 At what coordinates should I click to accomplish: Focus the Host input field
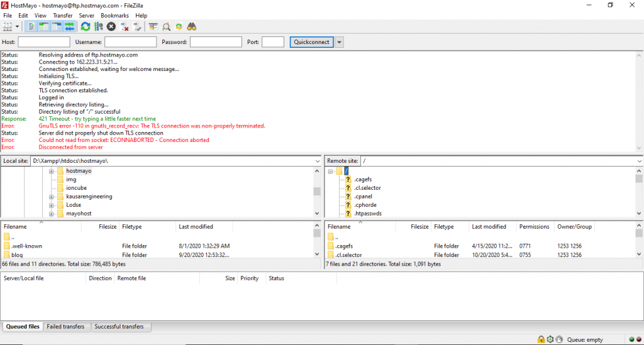coord(44,42)
